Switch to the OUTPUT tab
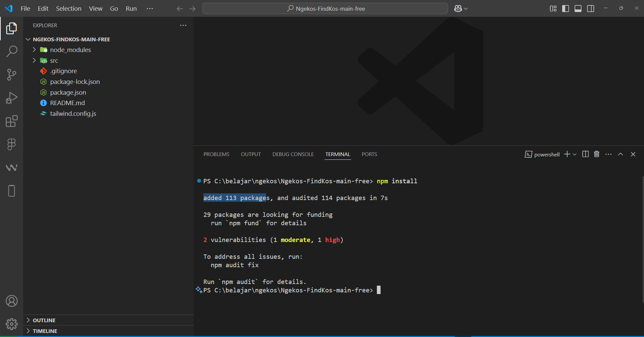The image size is (644, 337). 251,154
